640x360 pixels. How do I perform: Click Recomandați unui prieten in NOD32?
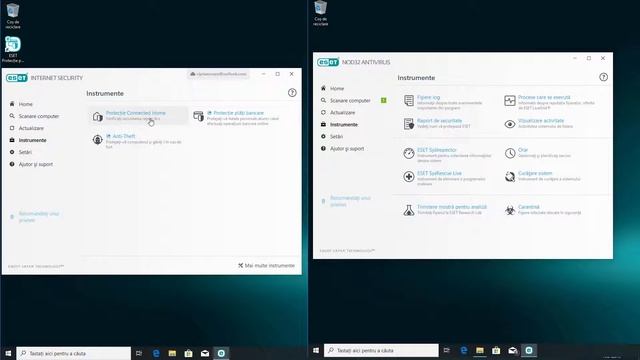point(350,201)
